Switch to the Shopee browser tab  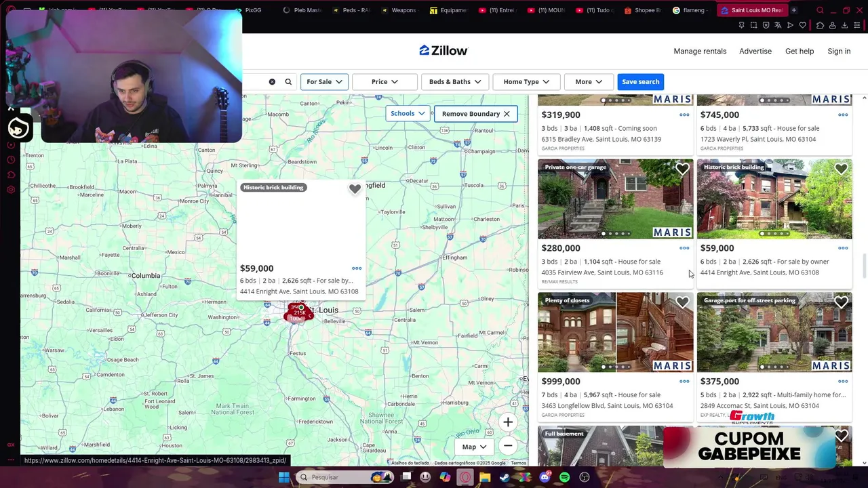[643, 10]
